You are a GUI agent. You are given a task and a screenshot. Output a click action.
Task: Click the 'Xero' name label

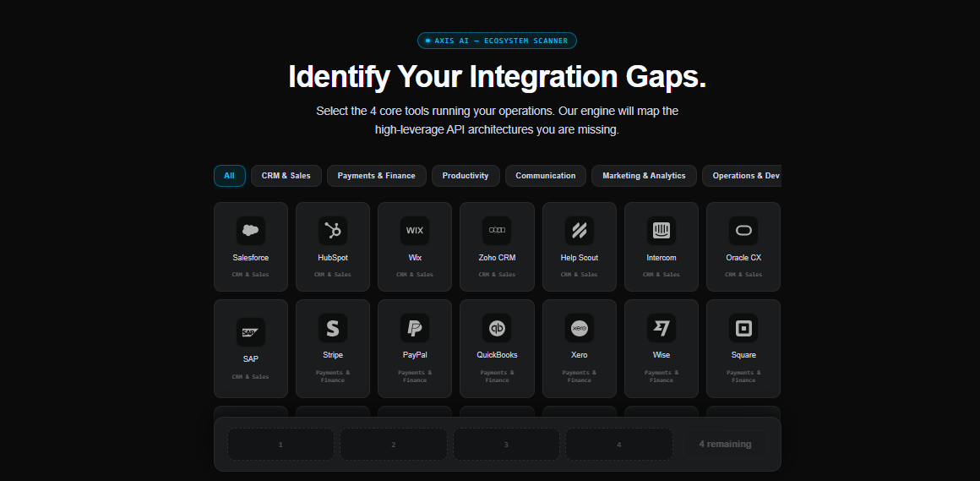pyautogui.click(x=580, y=355)
